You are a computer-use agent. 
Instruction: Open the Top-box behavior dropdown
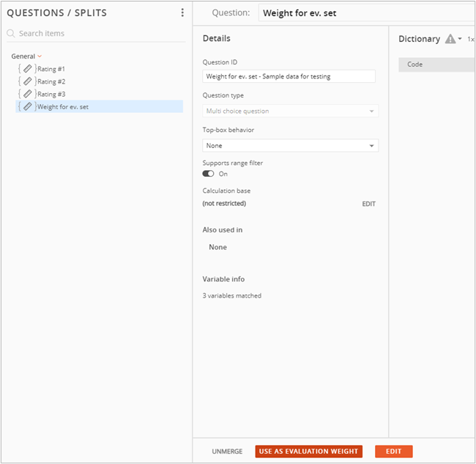point(290,146)
